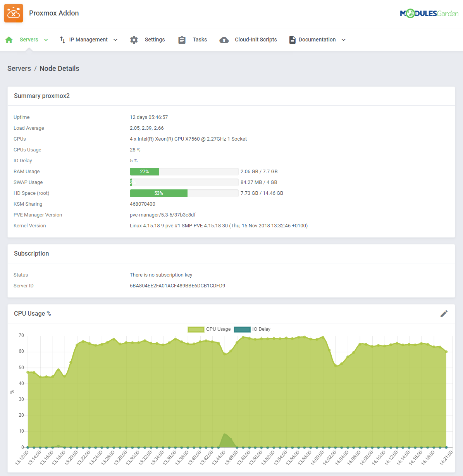
Task: Click the ModulesGarden logo
Action: (429, 14)
